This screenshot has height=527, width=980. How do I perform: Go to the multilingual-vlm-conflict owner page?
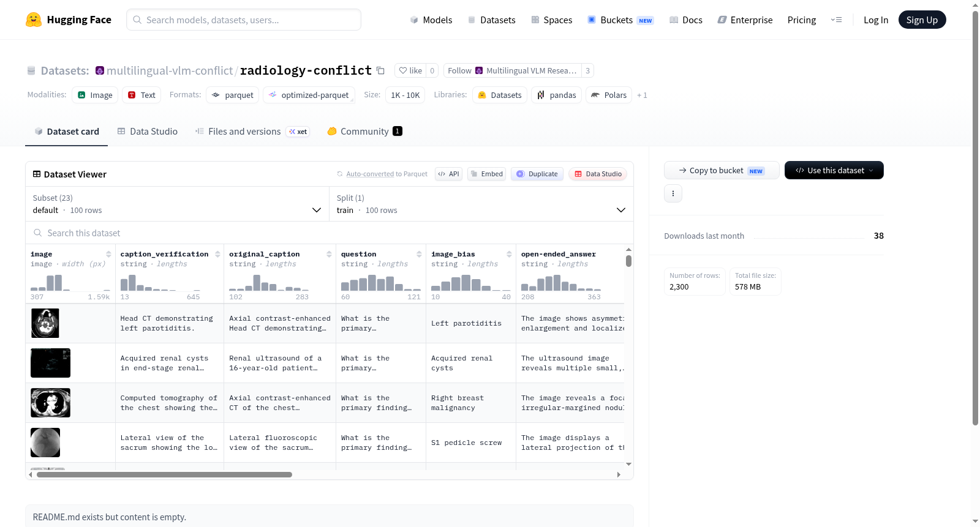[170, 70]
